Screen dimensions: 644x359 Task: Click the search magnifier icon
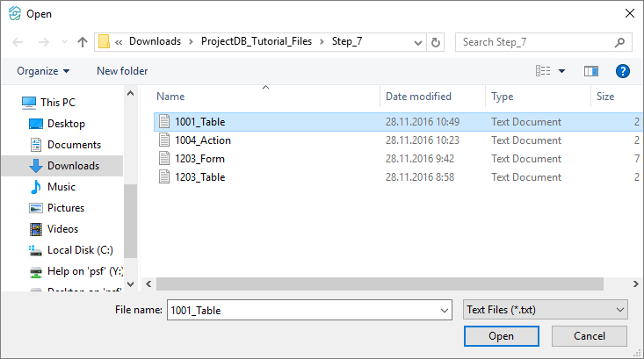619,41
